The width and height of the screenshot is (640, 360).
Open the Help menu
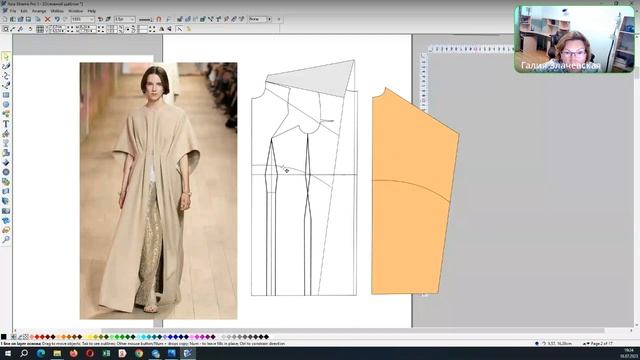(92, 11)
